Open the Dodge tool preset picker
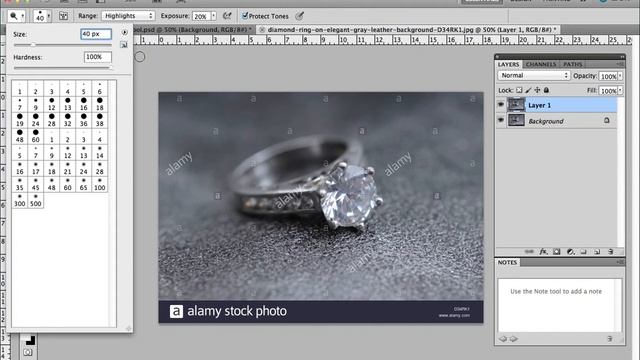Screen dimensions: 640x360 17,16
